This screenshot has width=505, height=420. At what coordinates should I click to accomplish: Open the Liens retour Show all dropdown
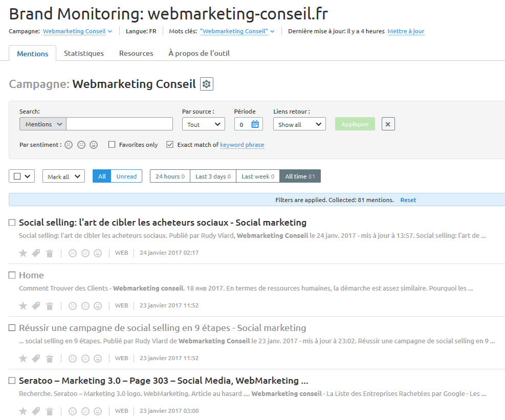pyautogui.click(x=299, y=124)
